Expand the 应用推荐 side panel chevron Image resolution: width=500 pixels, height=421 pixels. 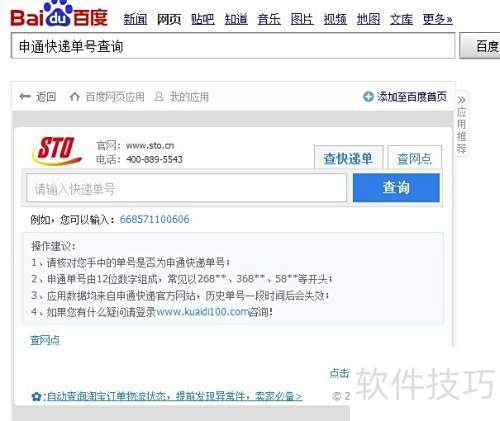[461, 100]
